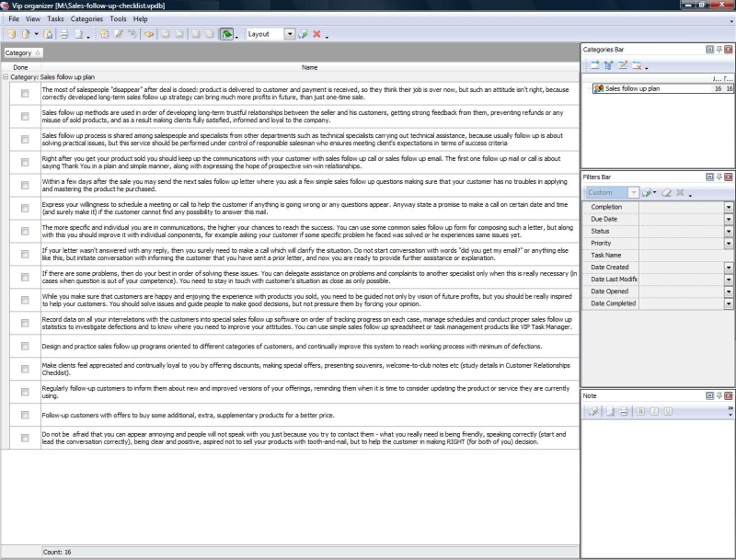
Task: Click the Name column header
Action: (x=309, y=67)
